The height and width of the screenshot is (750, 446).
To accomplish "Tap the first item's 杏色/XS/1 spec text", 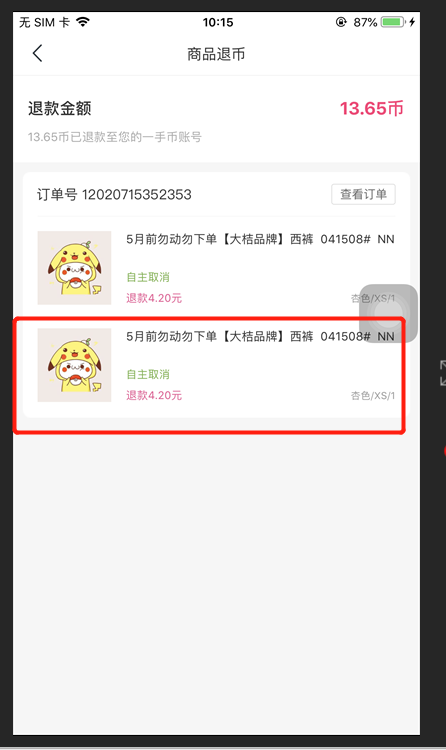I will coord(373,298).
